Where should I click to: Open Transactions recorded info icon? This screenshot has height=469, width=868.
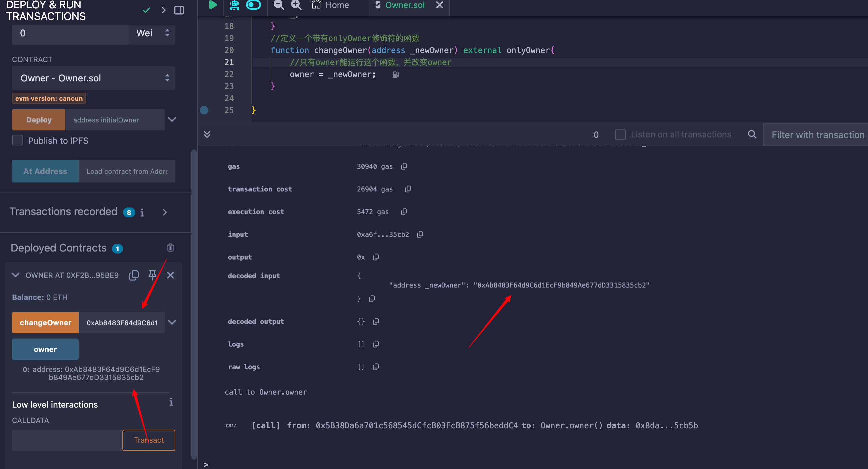(x=142, y=212)
